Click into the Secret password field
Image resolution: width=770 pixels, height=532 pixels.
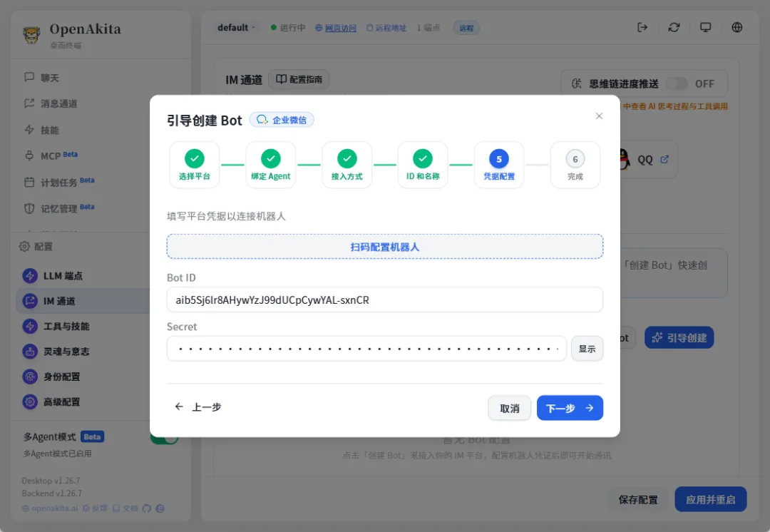pyautogui.click(x=366, y=349)
